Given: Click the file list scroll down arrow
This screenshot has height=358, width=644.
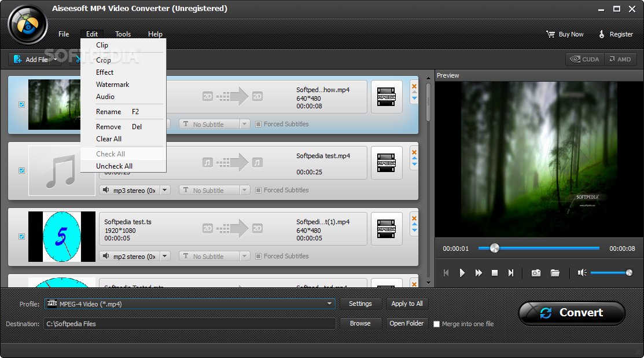Looking at the screenshot, I should click(428, 283).
